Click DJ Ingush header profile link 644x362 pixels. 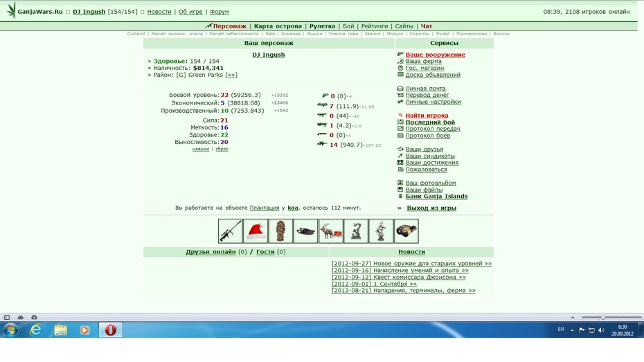(89, 12)
